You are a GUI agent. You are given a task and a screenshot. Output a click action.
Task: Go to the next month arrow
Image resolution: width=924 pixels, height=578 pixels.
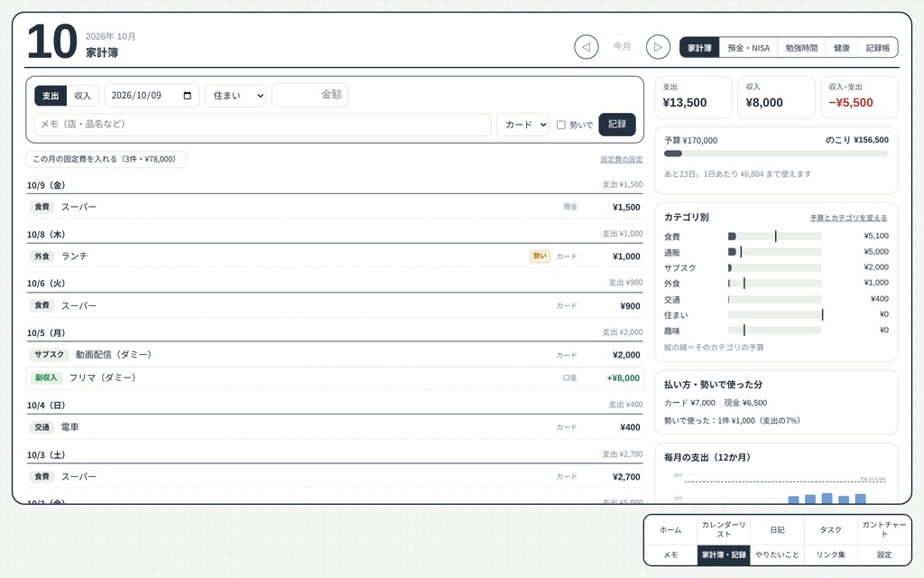pos(658,47)
